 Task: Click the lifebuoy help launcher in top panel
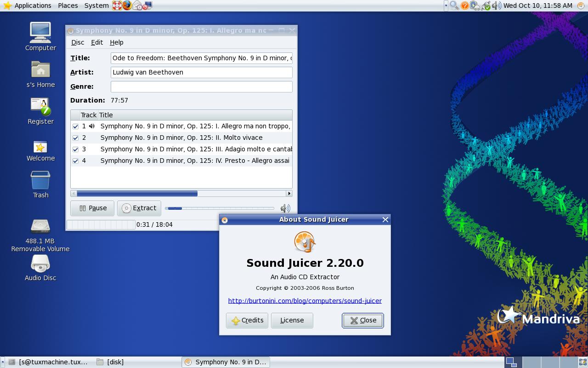click(117, 6)
